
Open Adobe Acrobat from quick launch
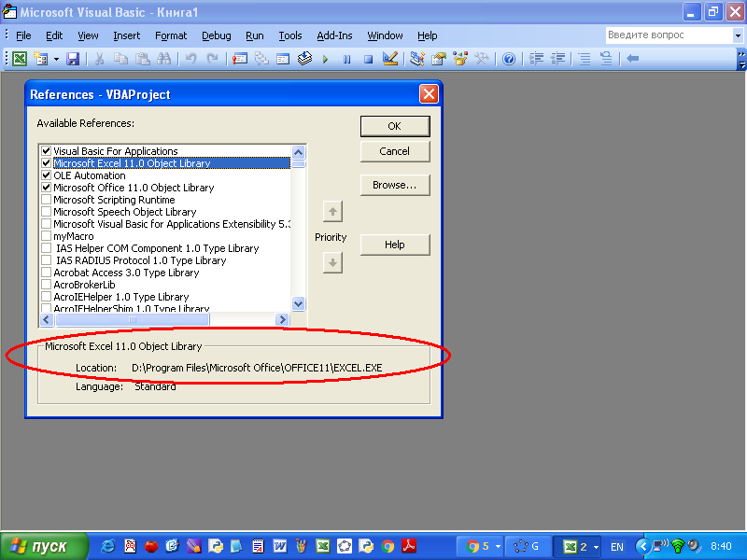pos(409,546)
